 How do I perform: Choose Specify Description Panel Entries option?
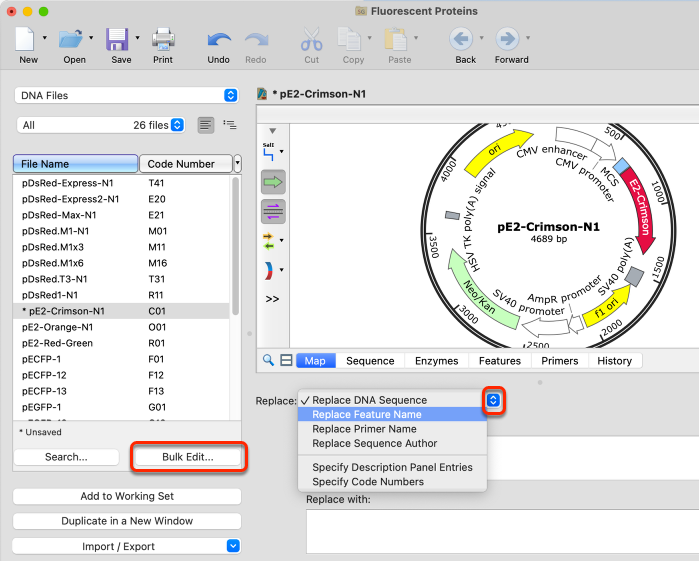[392, 467]
